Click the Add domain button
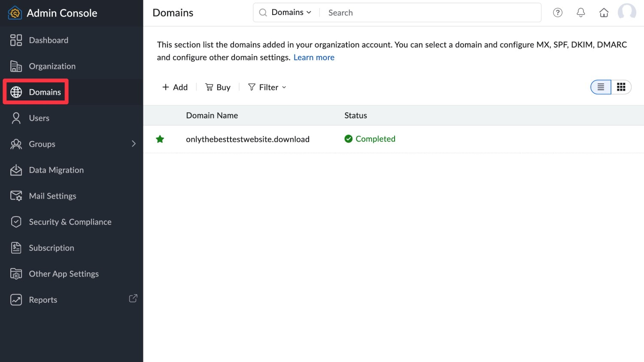The image size is (644, 362). point(174,87)
